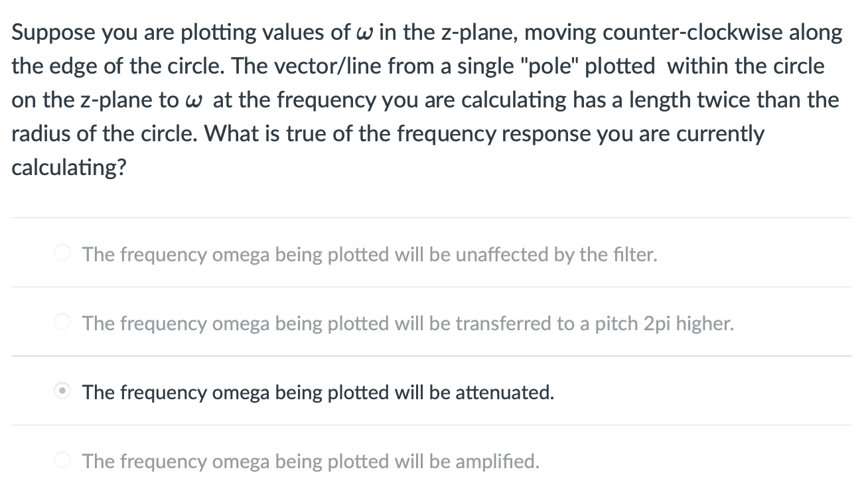Click the empty radio circle of the last option

62,459
